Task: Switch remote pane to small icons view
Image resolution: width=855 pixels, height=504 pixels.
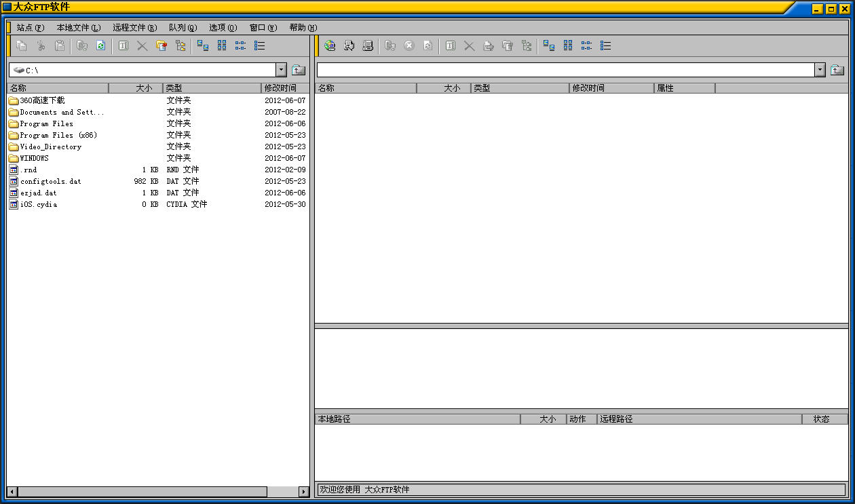Action: tap(568, 45)
